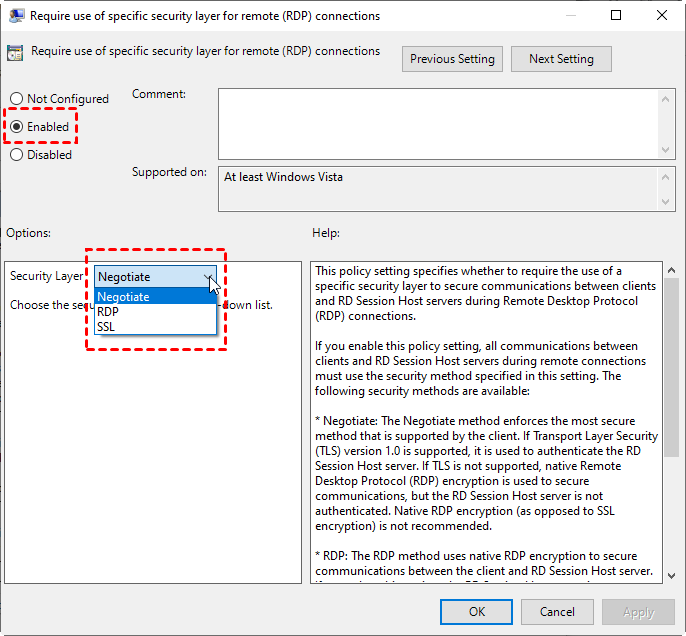Click the Comment: label

point(159,94)
